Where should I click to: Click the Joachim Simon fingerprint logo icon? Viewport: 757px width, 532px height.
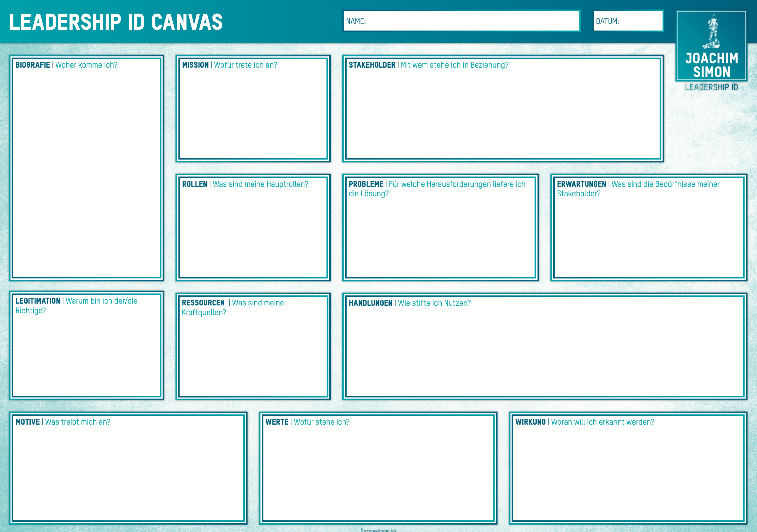(711, 32)
